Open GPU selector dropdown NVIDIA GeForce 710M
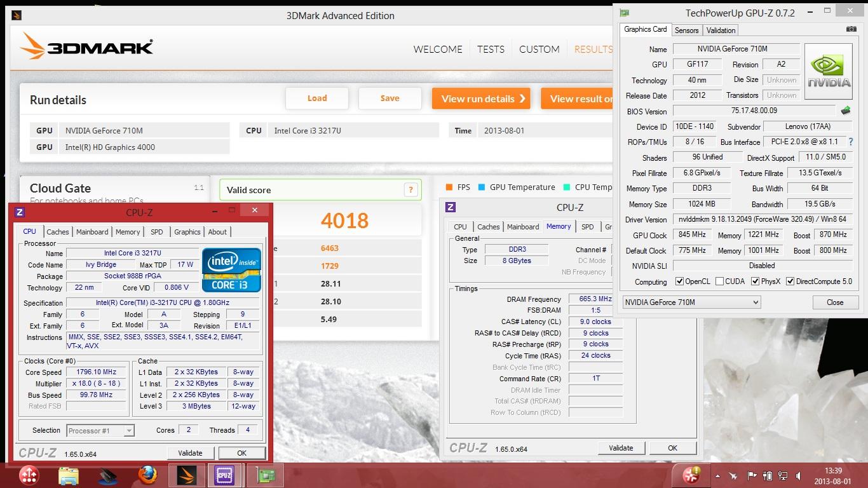The height and width of the screenshot is (488, 868). tap(691, 302)
